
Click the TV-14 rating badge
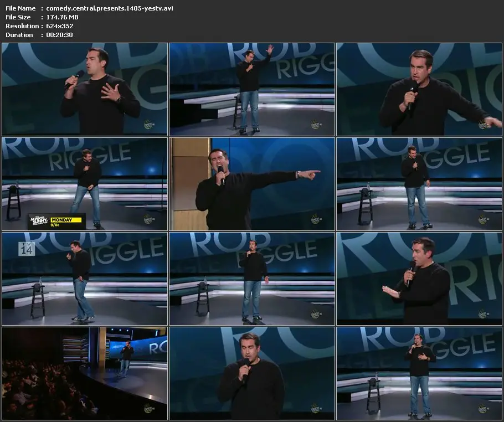[x=27, y=249]
